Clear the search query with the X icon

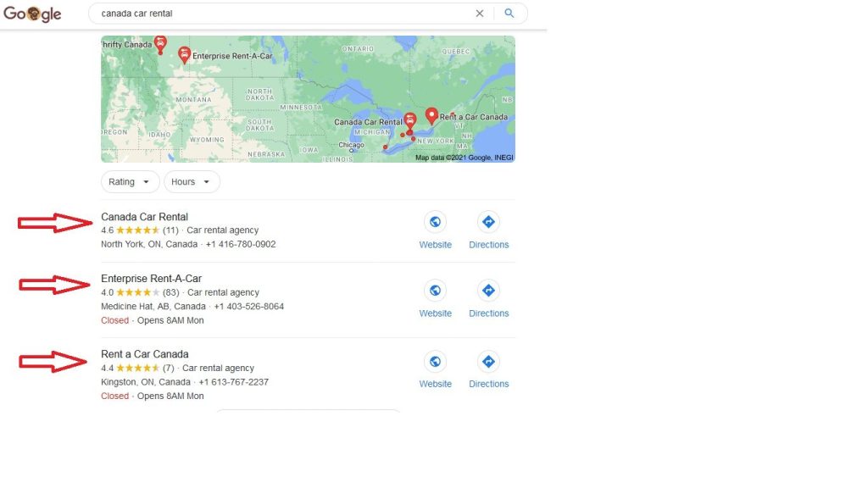pyautogui.click(x=480, y=14)
